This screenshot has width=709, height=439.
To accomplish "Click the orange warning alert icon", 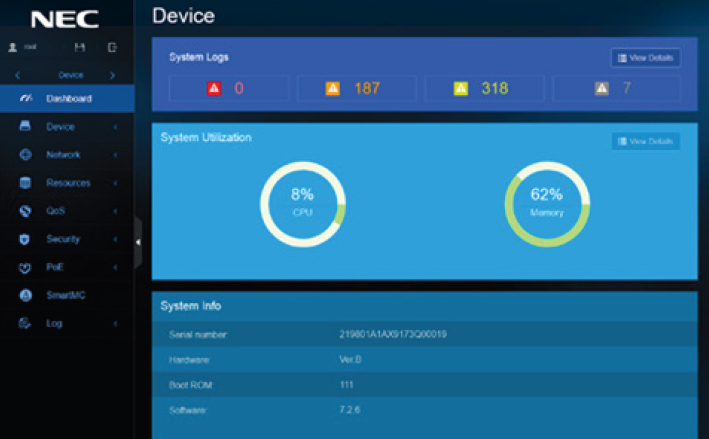I will click(333, 88).
